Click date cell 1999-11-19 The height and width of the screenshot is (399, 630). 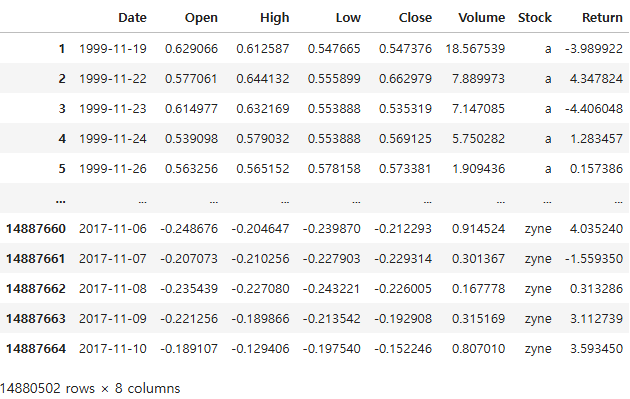tap(112, 49)
